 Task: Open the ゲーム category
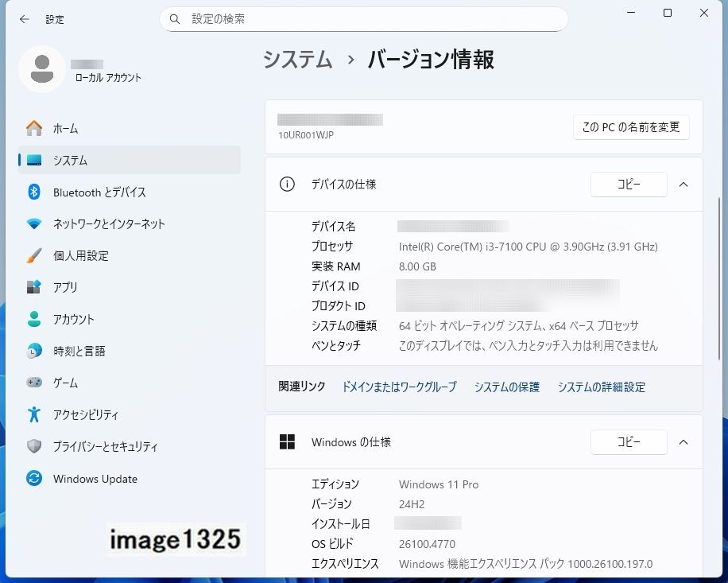129,383
